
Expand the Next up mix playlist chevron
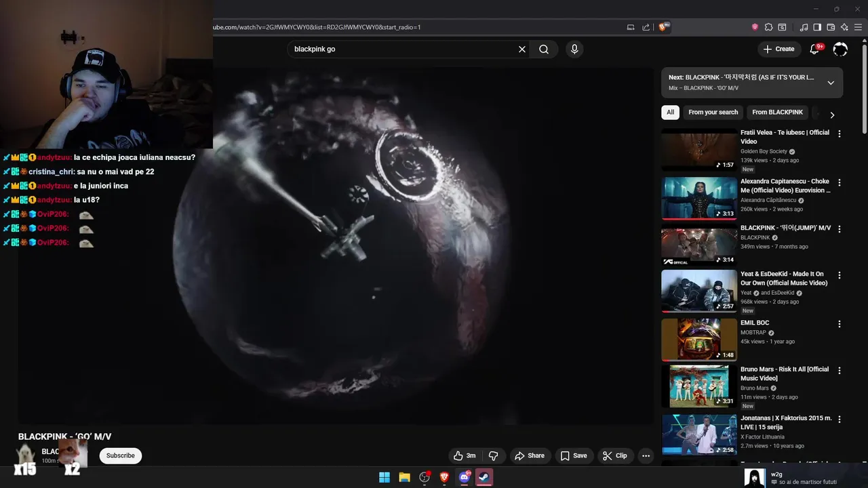(x=831, y=83)
